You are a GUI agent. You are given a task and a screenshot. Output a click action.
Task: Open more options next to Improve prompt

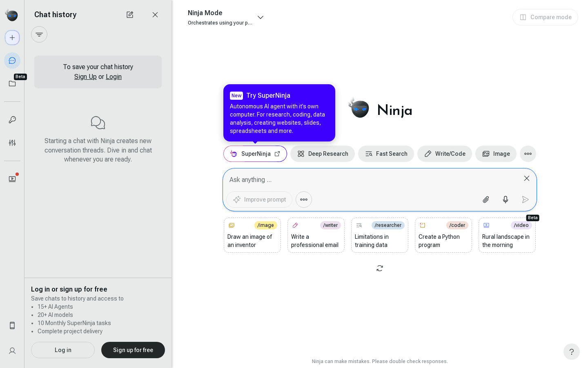pyautogui.click(x=303, y=200)
